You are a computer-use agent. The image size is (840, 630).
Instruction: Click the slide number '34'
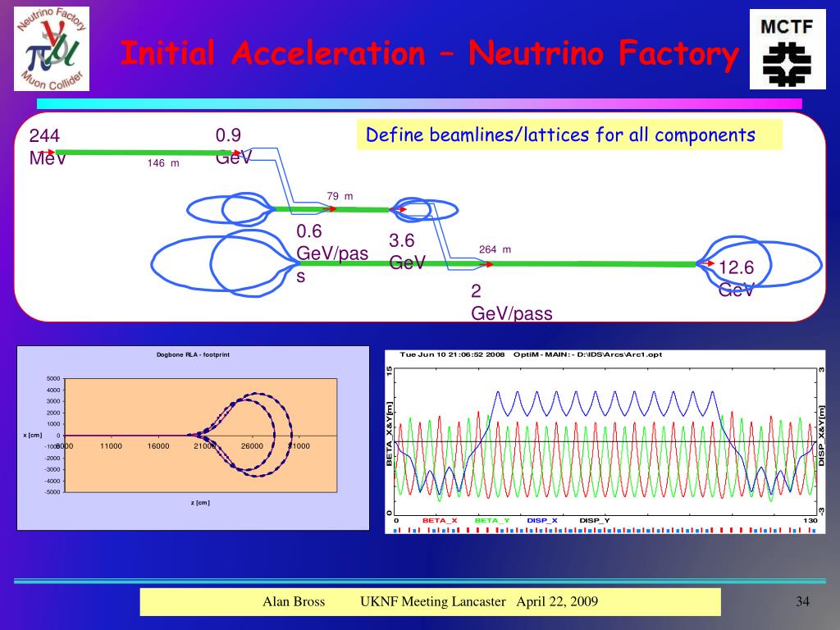pos(802,601)
